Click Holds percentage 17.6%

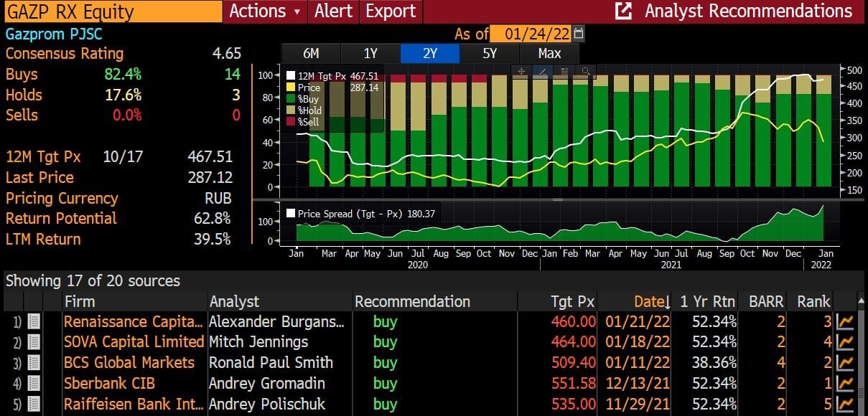point(123,95)
